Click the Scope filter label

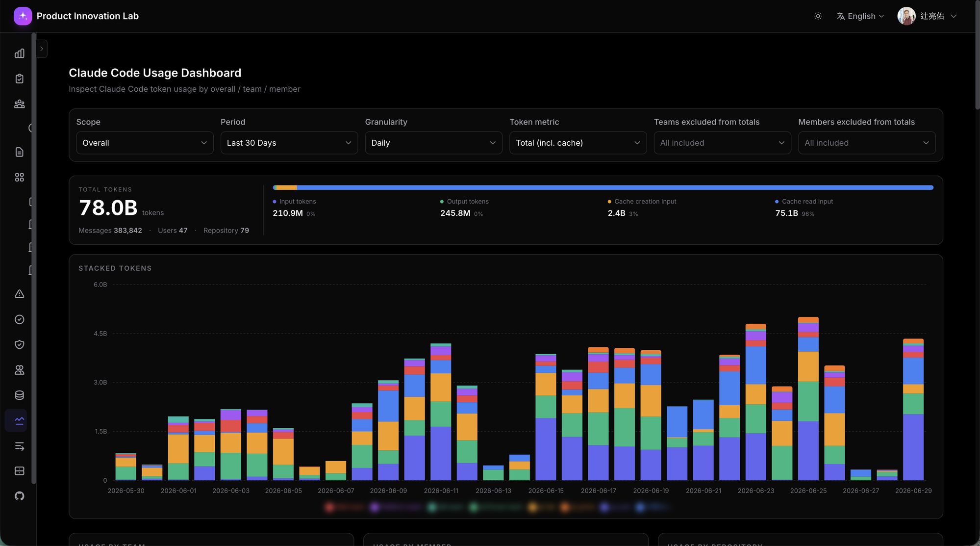coord(88,122)
